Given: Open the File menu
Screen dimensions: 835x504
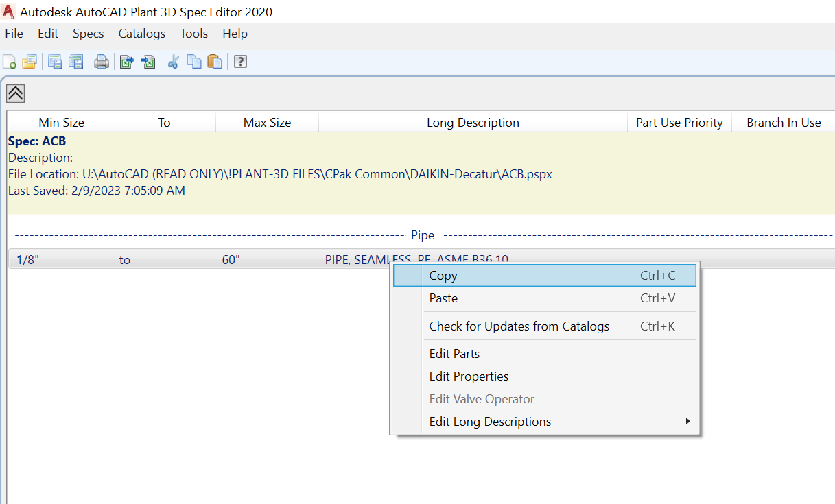Looking at the screenshot, I should tap(14, 34).
